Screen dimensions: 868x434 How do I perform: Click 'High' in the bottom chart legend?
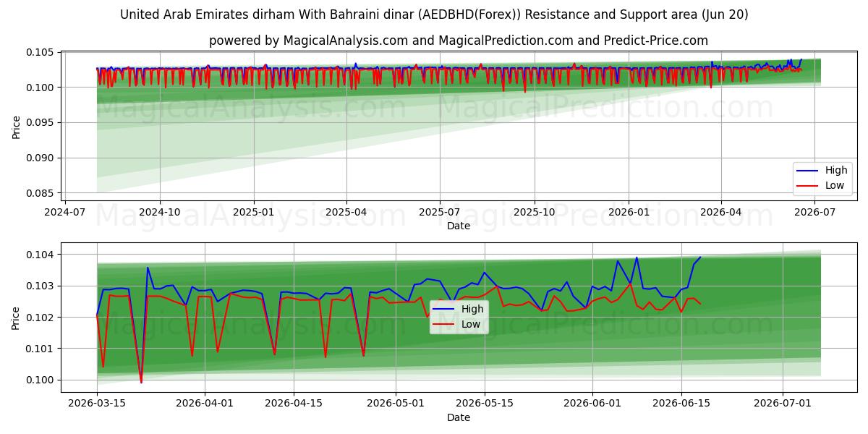tap(472, 309)
